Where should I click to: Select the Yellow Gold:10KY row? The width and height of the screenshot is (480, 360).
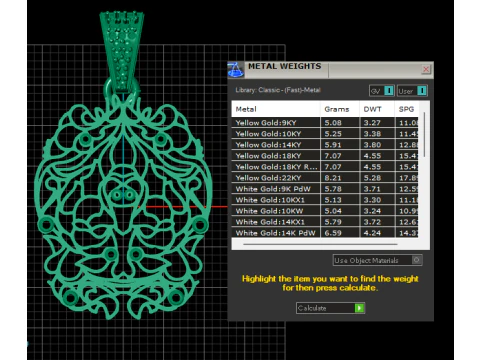pos(325,133)
